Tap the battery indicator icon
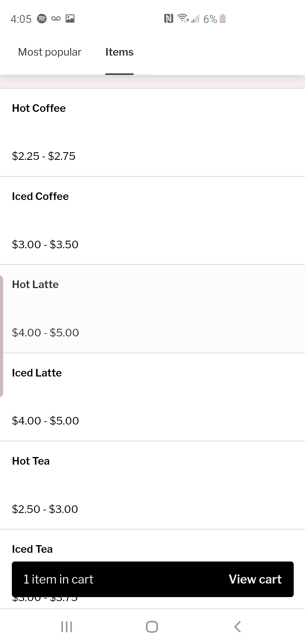Viewport: 305px width, 644px height. (223, 19)
